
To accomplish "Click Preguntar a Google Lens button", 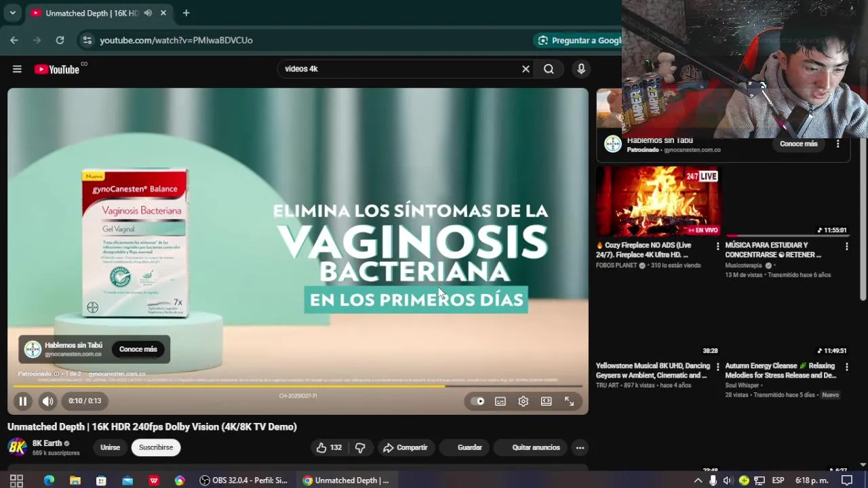I will point(578,40).
